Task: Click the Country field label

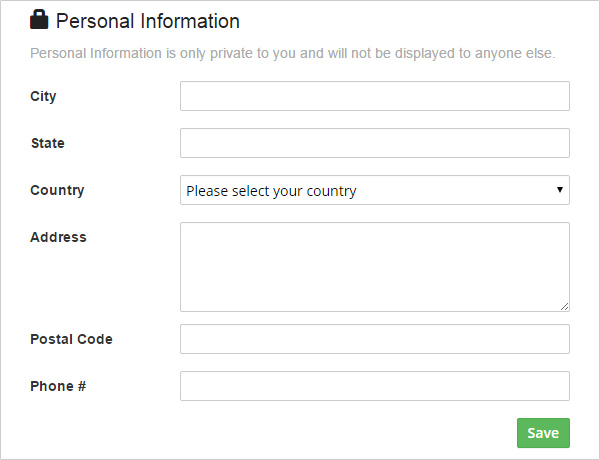Action: tap(57, 190)
